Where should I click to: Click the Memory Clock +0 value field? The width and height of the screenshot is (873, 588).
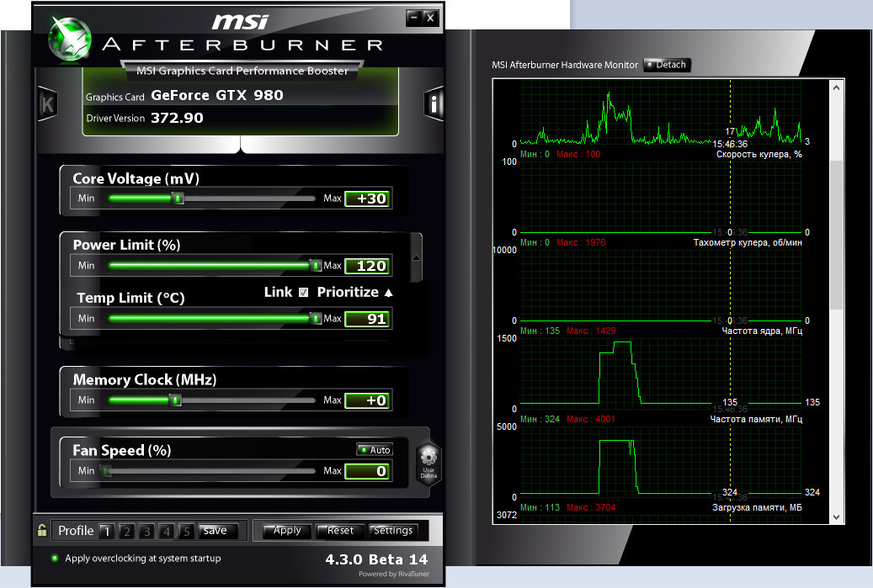368,400
